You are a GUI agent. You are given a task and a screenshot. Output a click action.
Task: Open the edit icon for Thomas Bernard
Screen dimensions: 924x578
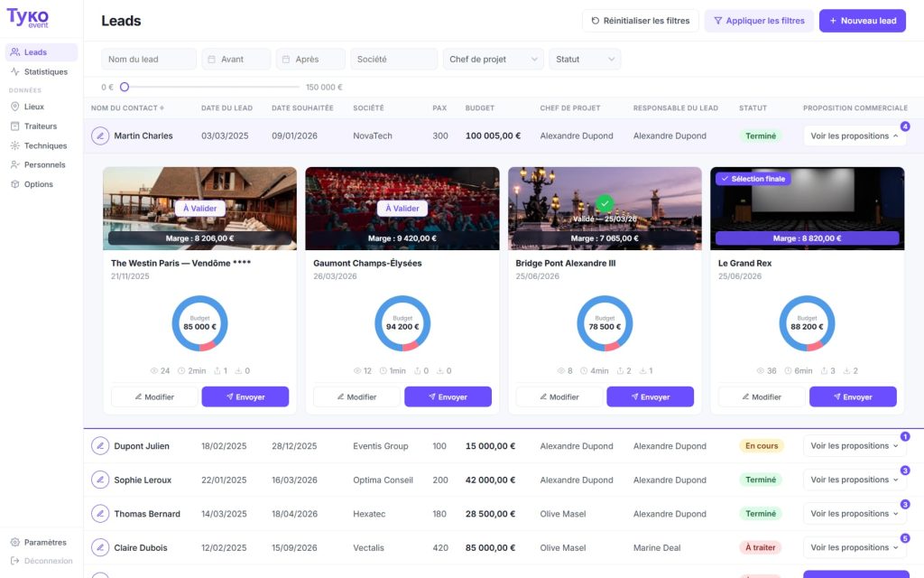(x=100, y=514)
